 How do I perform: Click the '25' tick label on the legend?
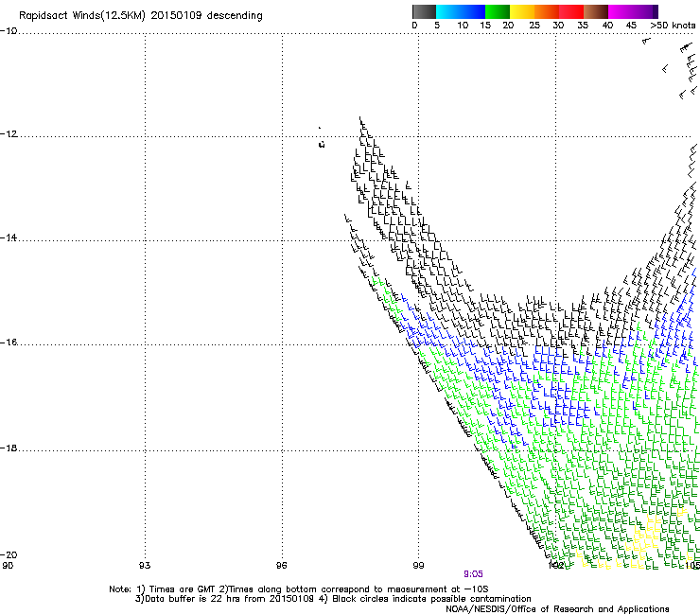(534, 26)
